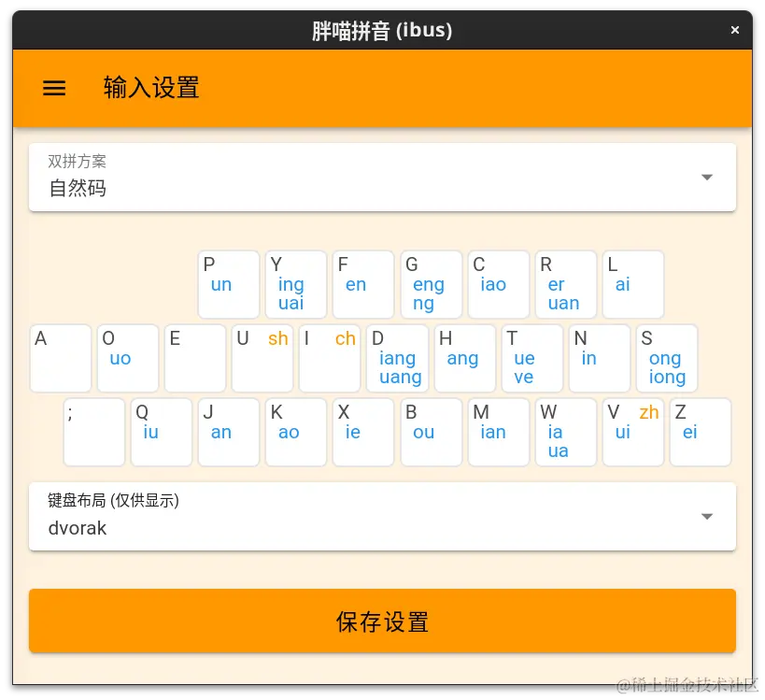Click the semicolon key tile
This screenshot has width=765, height=700.
pos(93,432)
